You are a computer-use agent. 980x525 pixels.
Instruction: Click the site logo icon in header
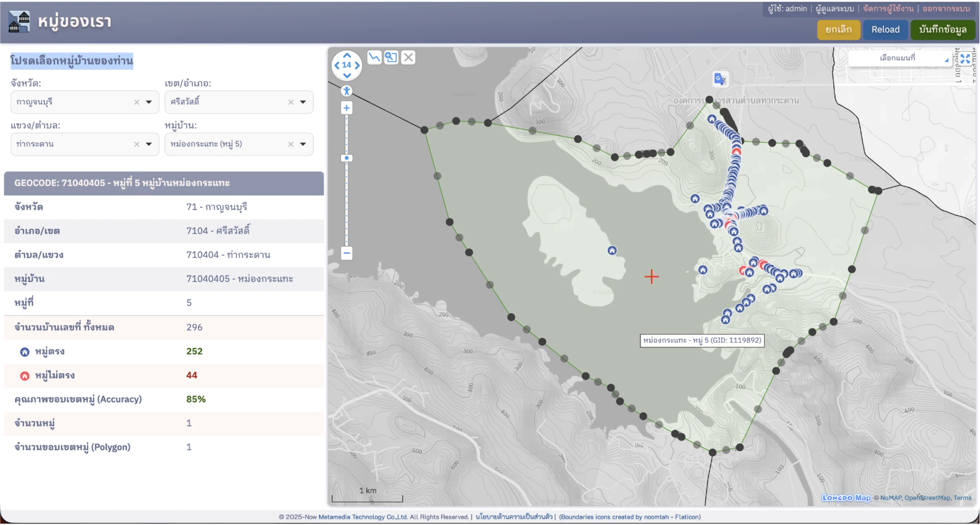[x=19, y=22]
